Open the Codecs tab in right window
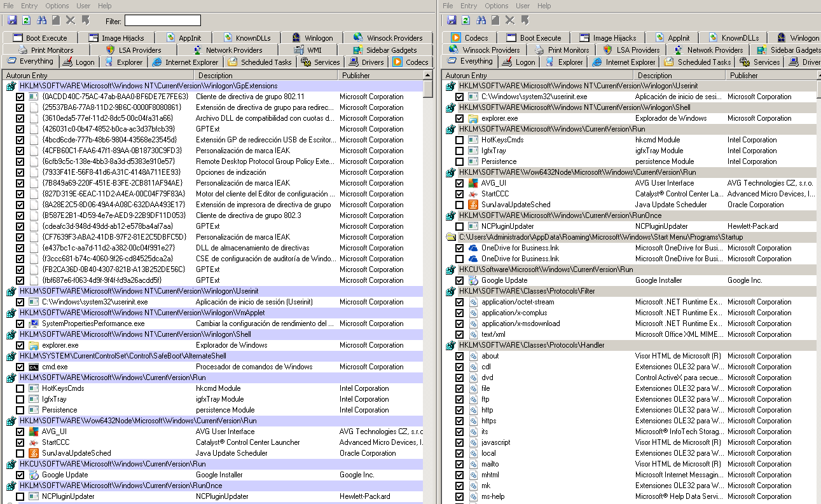The image size is (821, 504). 470,37
